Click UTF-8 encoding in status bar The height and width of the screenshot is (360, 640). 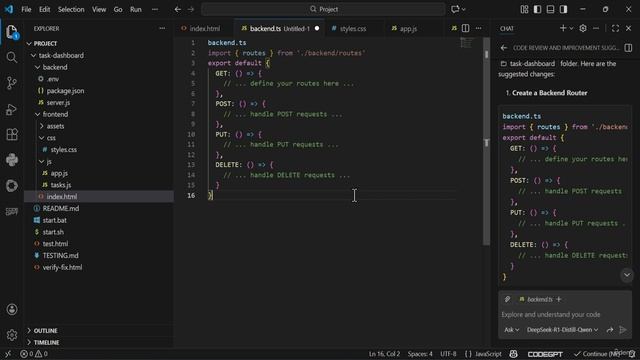tap(448, 354)
